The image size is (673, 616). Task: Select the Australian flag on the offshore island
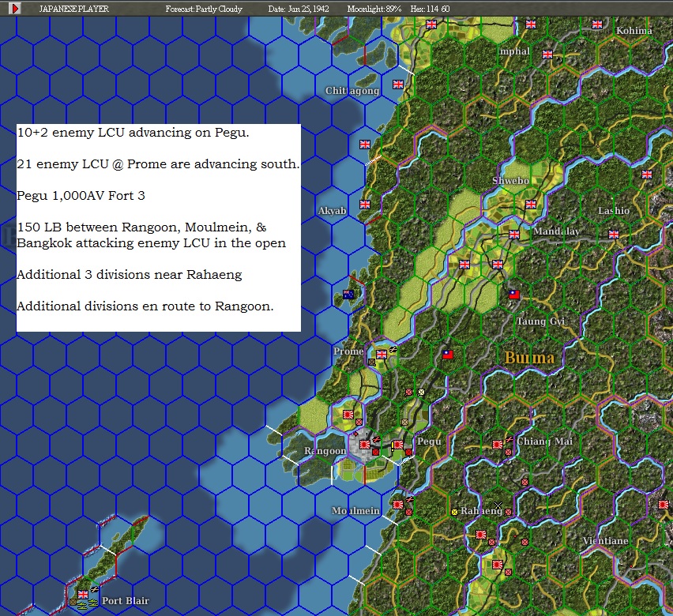point(348,295)
